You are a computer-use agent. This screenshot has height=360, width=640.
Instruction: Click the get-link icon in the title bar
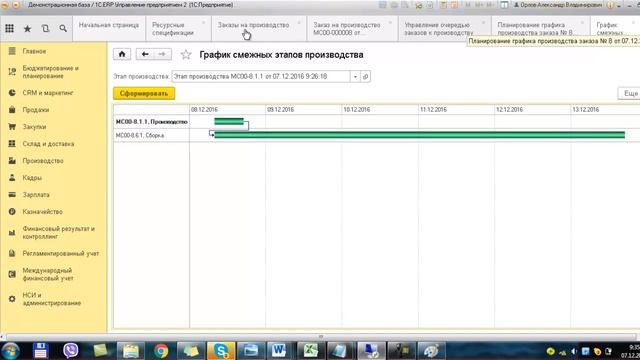point(418,5)
